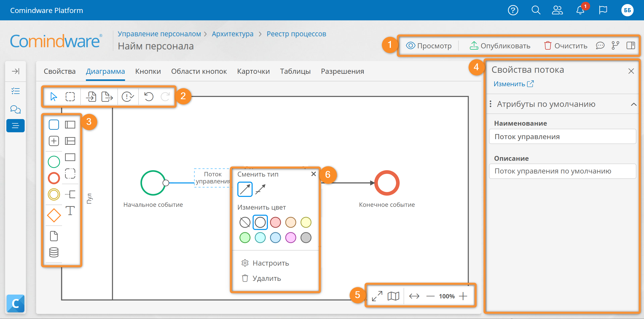Viewport: 644px width, 319px height.
Task: Click the Очистить button
Action: 565,46
